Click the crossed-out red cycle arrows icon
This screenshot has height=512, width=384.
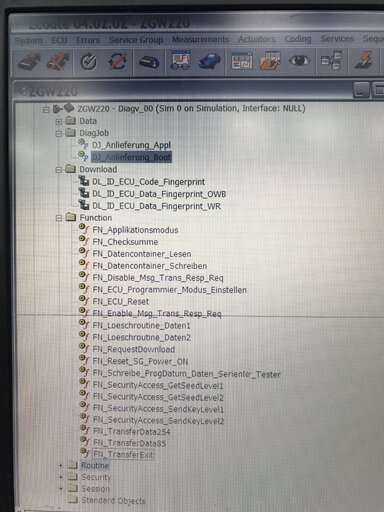point(118,62)
